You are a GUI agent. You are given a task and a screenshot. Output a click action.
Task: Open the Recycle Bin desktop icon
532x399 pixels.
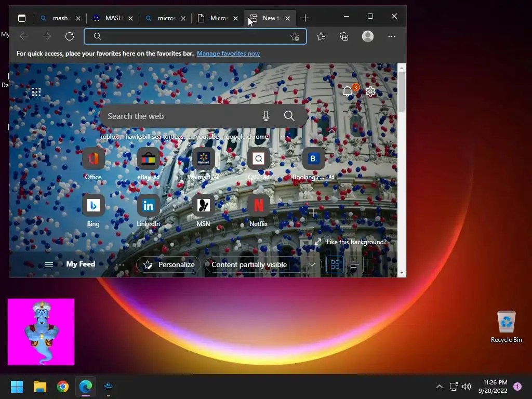(x=506, y=327)
